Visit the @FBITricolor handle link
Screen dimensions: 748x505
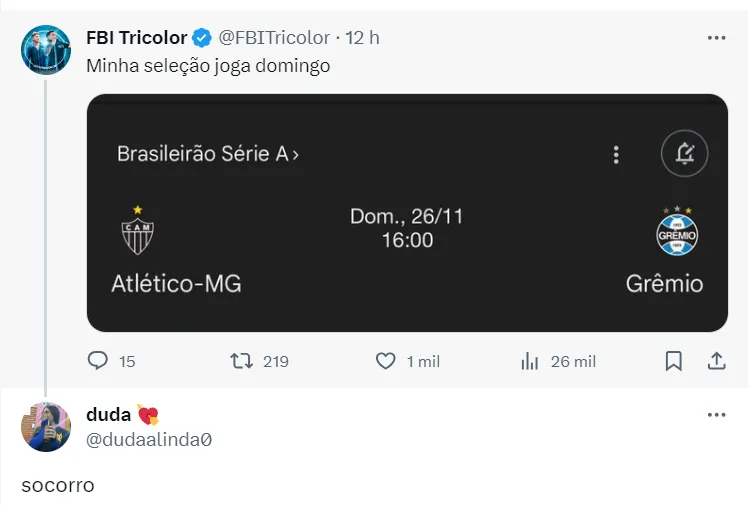[x=274, y=38]
